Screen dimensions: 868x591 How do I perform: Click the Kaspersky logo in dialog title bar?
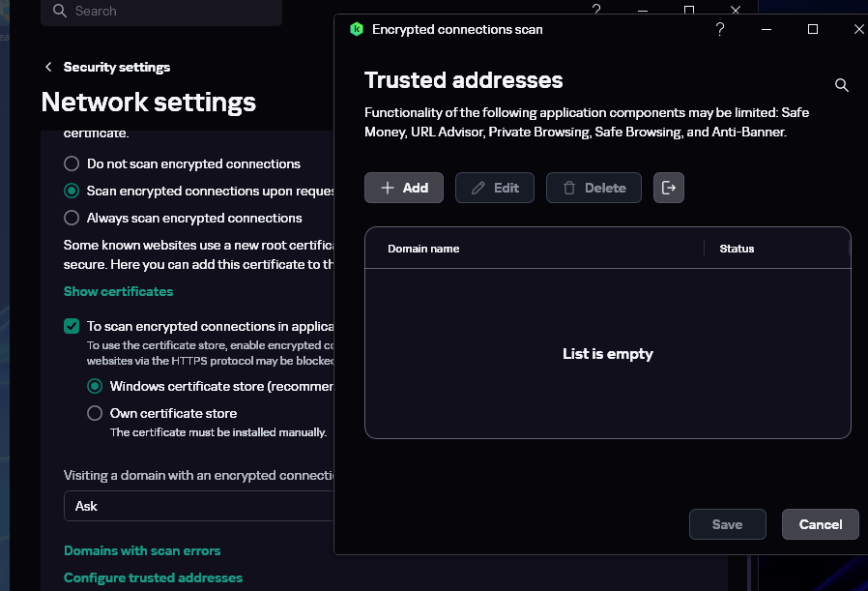[x=356, y=30]
